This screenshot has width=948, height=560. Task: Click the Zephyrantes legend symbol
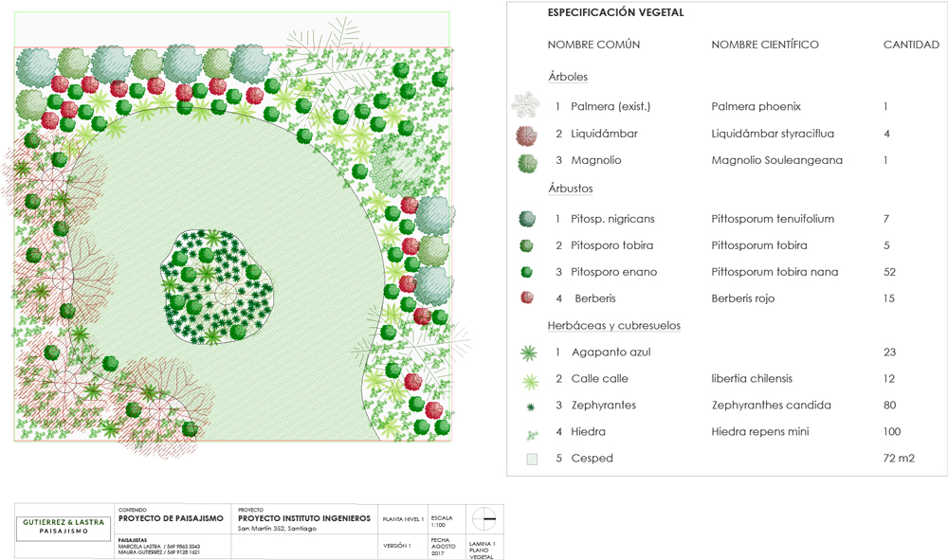pyautogui.click(x=531, y=407)
